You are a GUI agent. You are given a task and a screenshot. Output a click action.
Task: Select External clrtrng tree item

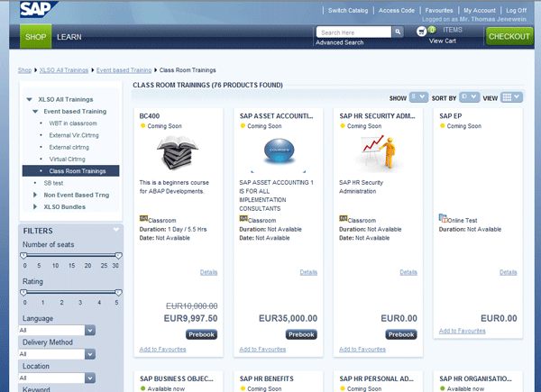click(69, 147)
